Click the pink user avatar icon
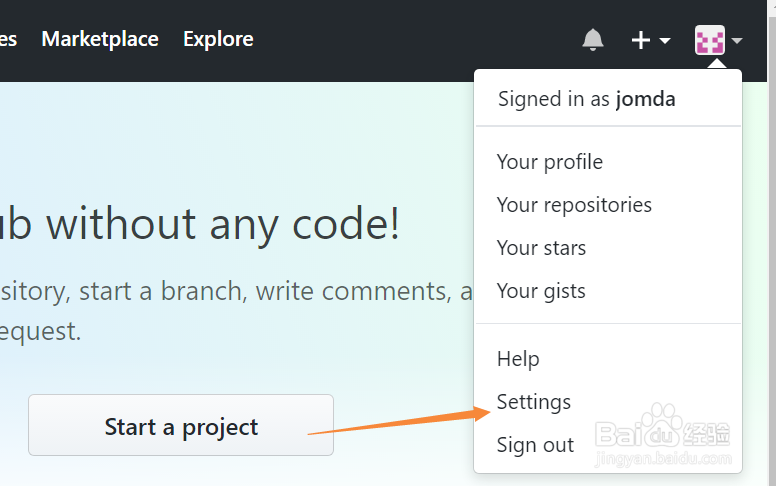Screen dimensions: 776x486 pos(710,41)
